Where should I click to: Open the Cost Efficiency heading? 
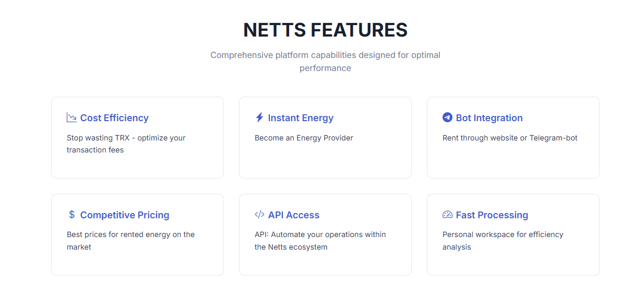click(x=114, y=118)
